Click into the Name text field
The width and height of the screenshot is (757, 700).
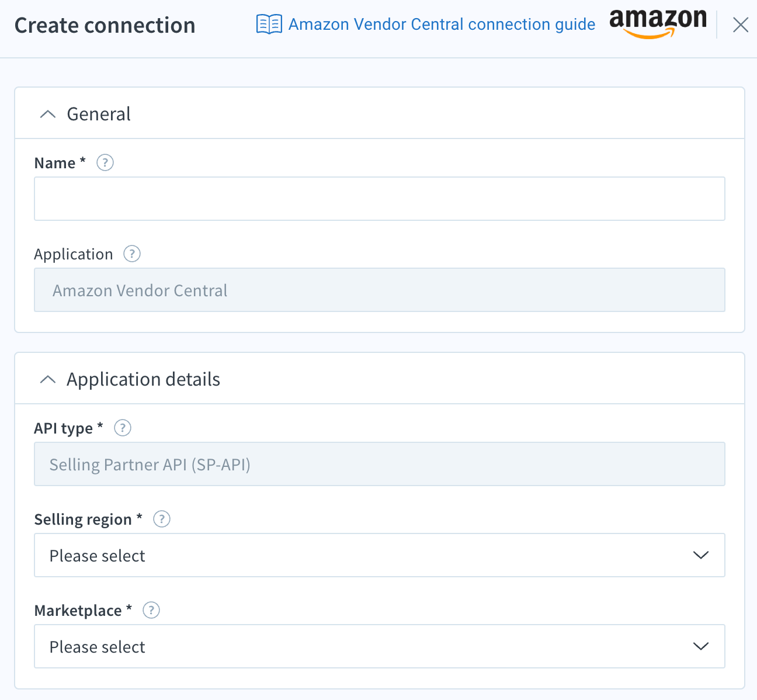tap(380, 199)
